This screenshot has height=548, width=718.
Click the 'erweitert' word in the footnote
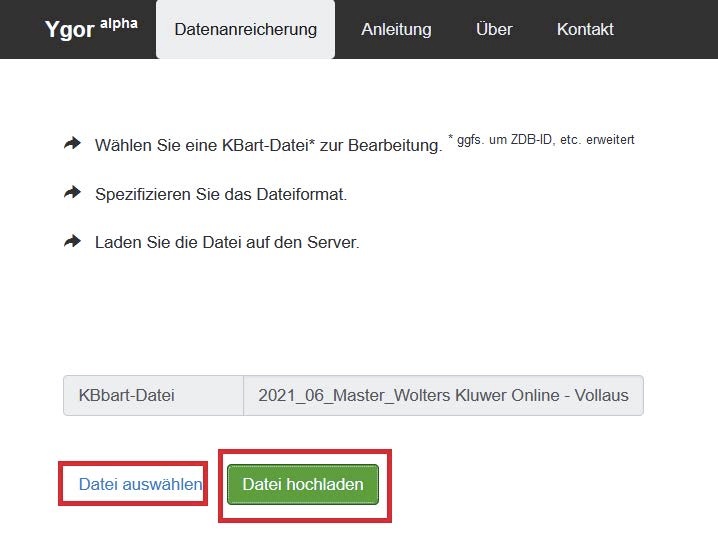[x=609, y=140]
